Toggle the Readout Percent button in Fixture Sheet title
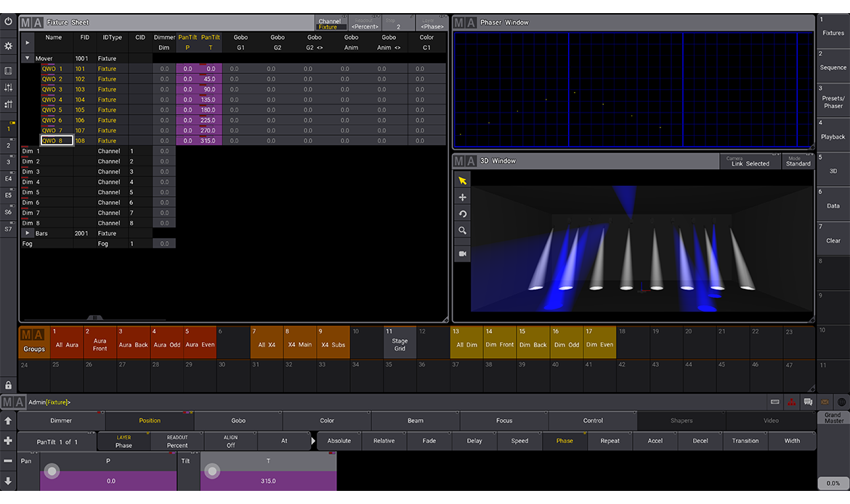Viewport: 850px width, 504px height. click(365, 23)
